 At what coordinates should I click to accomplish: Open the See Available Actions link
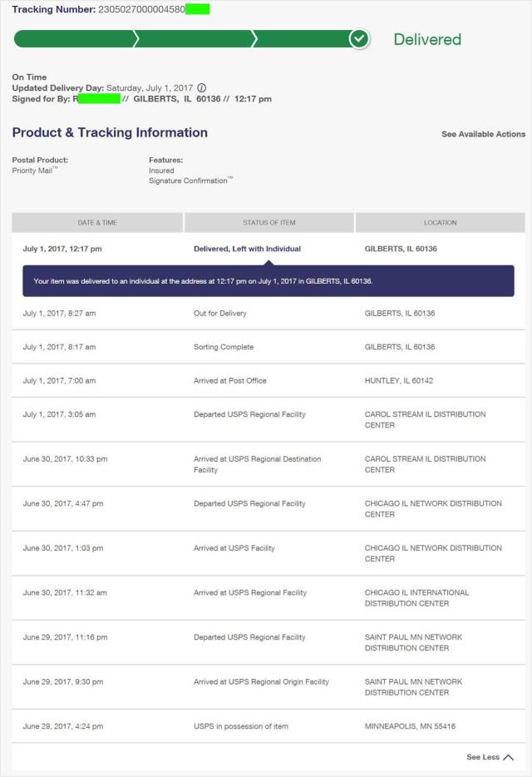coord(483,134)
